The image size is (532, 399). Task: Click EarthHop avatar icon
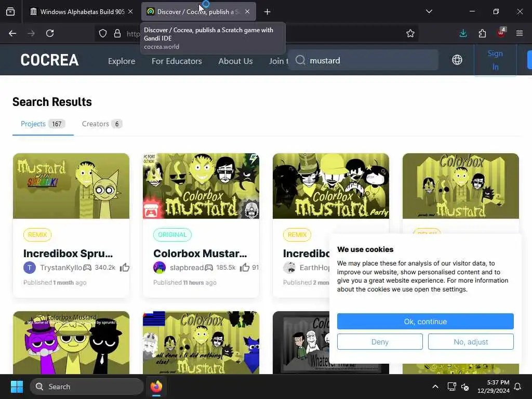coord(289,268)
